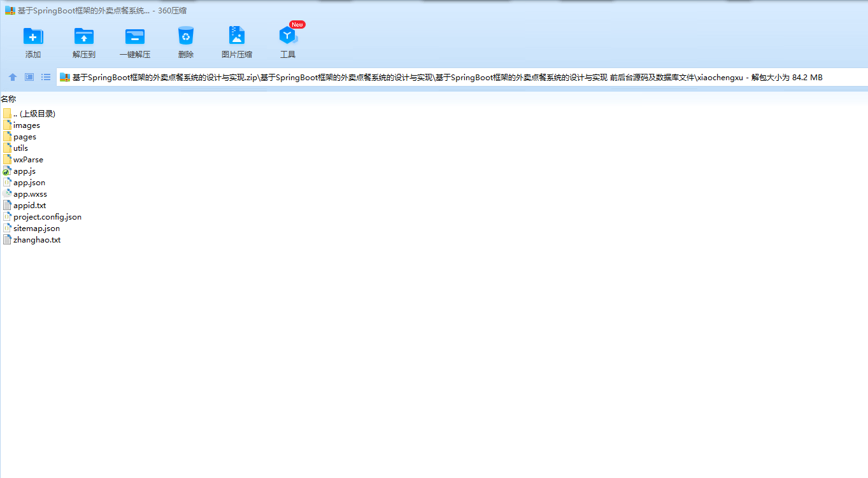Viewport: 868px width, 478px height.
Task: Open the 图片压缩 image compress tool
Action: [237, 36]
